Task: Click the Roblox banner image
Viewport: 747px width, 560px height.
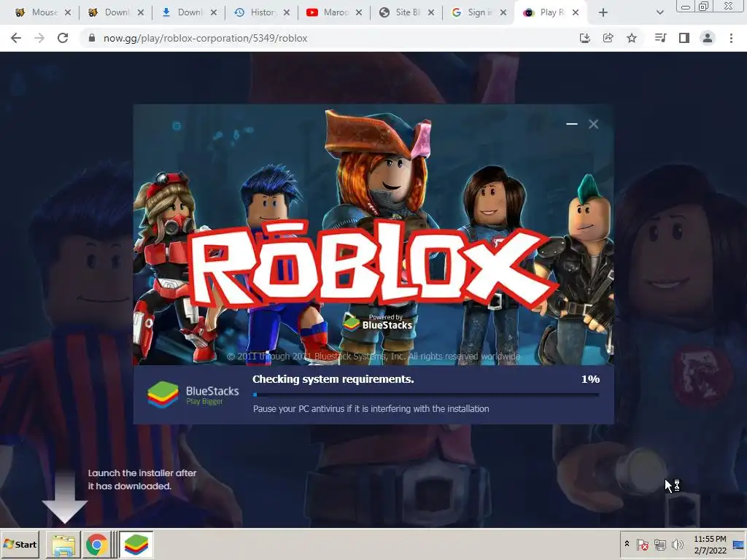Action: click(373, 235)
